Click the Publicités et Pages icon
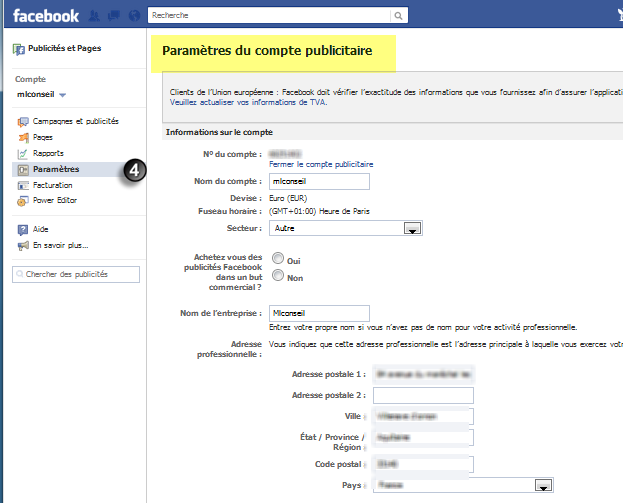Viewport: 623px width, 503px height. [18, 49]
